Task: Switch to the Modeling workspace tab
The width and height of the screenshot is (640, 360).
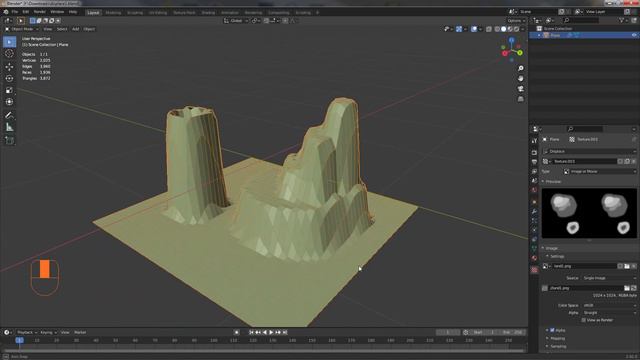Action: [113, 13]
